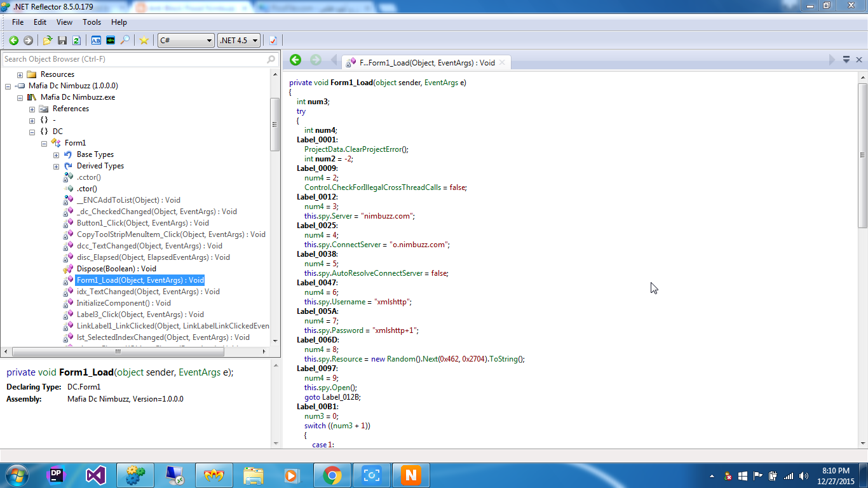
Task: Click the grey Forward arrow in main toolbar
Action: [28, 40]
